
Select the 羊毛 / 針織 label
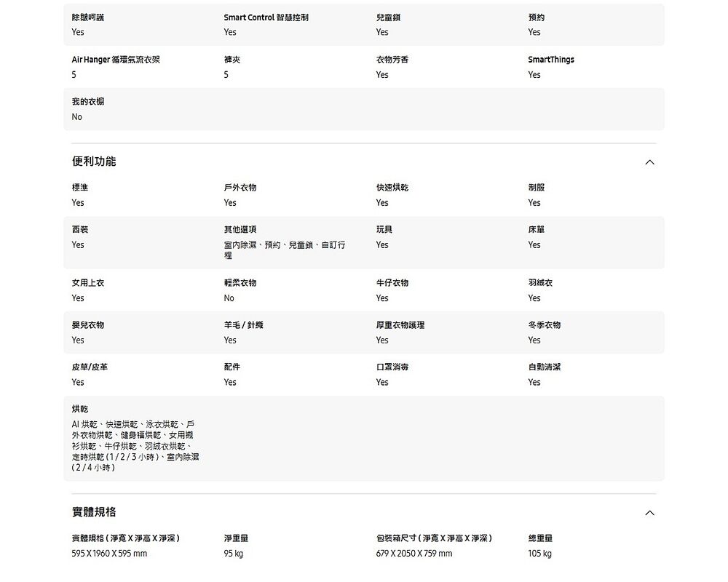[x=243, y=325]
